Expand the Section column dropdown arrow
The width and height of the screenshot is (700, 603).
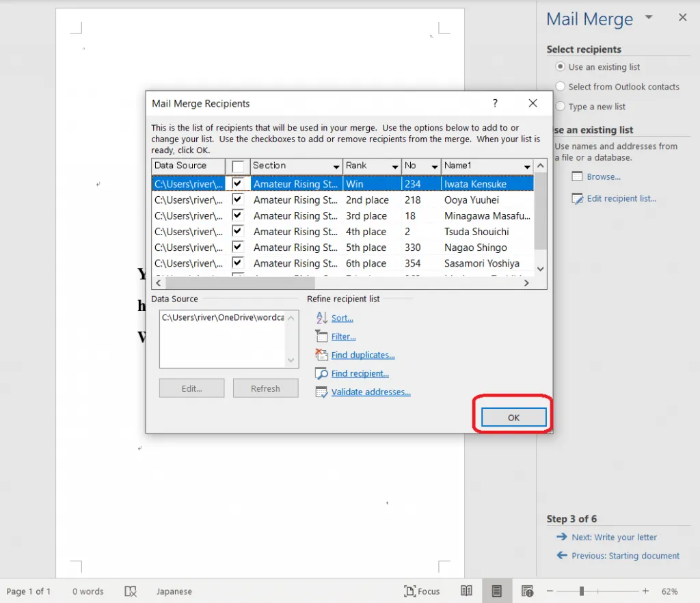coord(336,166)
